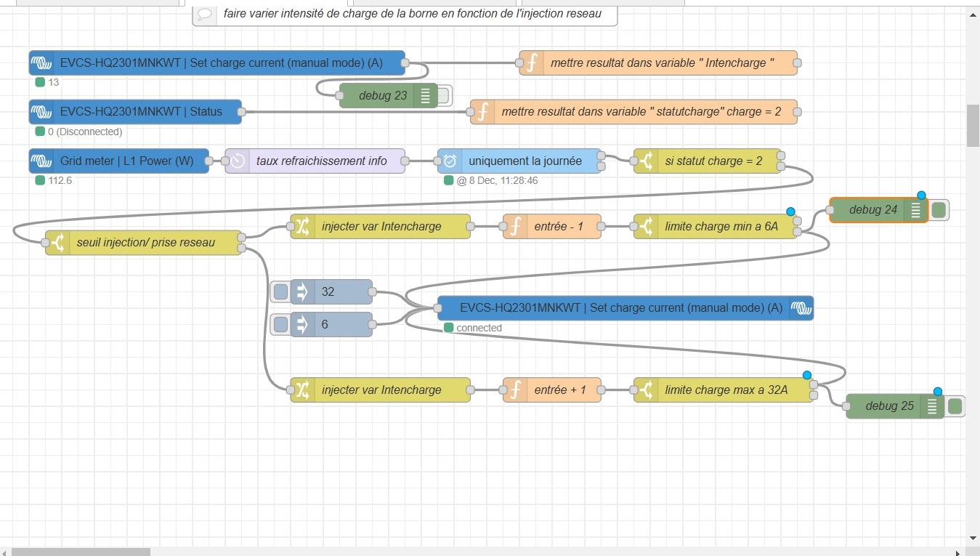Toggle the debug 24 output button

939,211
